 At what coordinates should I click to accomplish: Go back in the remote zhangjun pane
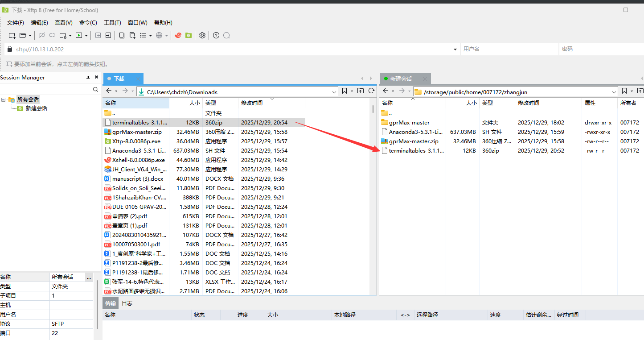tap(386, 91)
